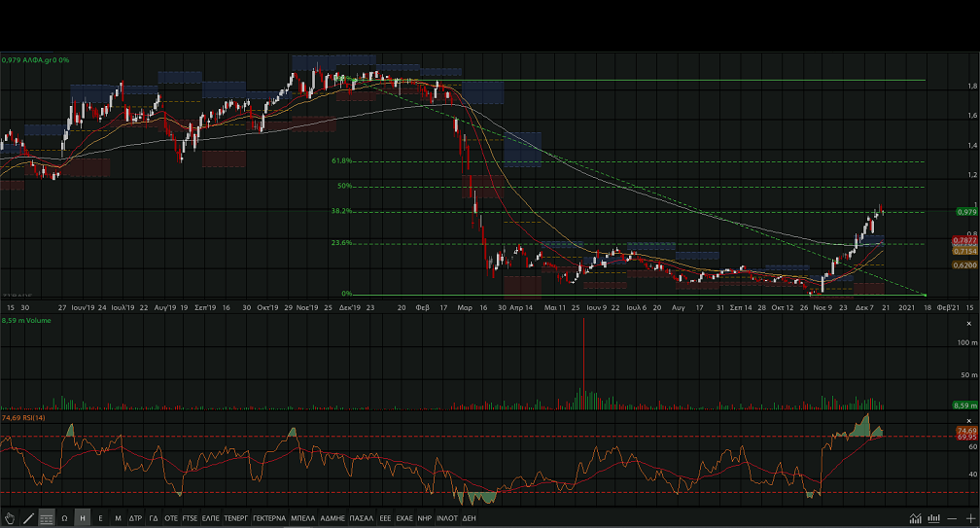This screenshot has height=528, width=980.
Task: Load the ΓΕΚΤΕΡΝΑ ticker chart
Action: pos(268,518)
